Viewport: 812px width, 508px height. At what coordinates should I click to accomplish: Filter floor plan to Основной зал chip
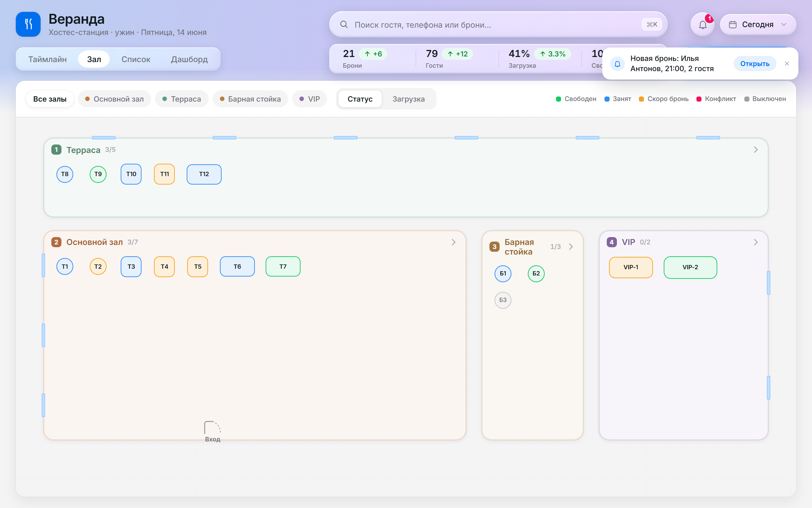click(114, 99)
